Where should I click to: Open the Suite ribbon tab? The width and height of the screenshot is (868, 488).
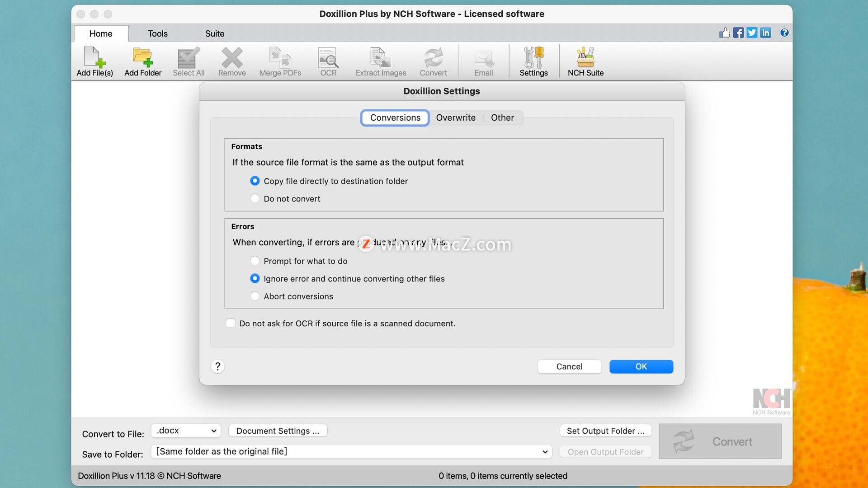215,33
